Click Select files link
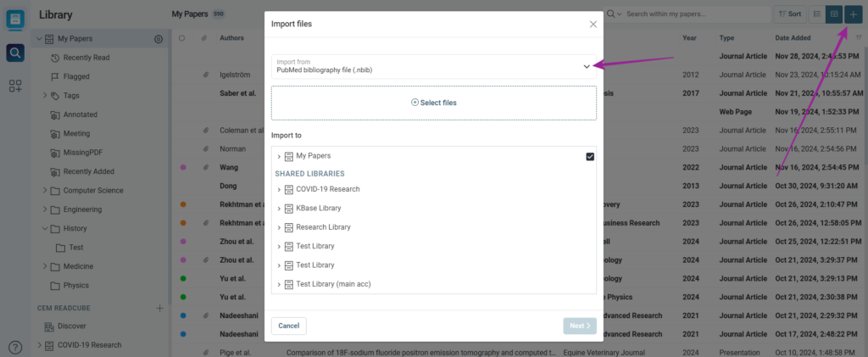The height and width of the screenshot is (357, 868). coord(434,103)
